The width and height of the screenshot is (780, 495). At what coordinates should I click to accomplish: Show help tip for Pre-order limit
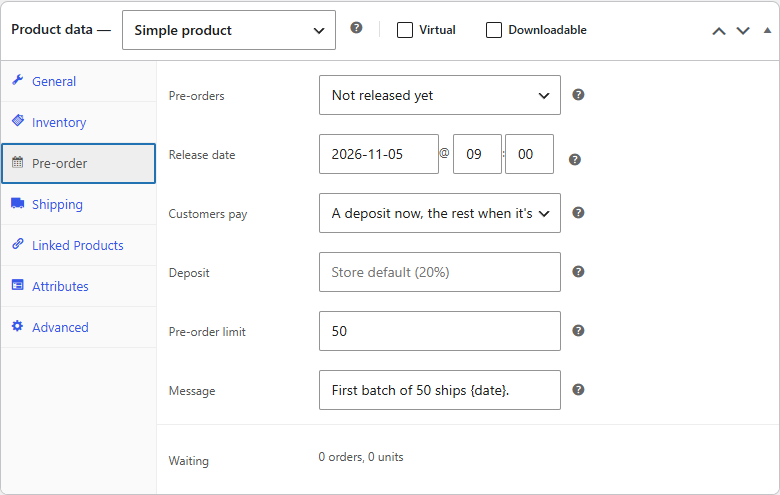tap(578, 331)
